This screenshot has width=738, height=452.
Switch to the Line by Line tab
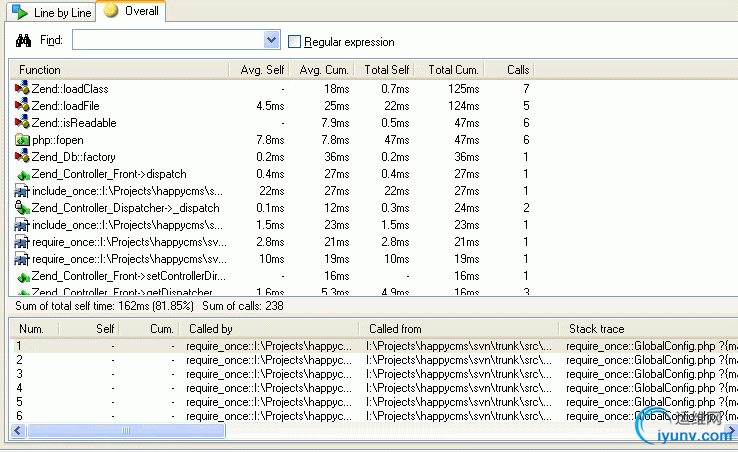point(51,13)
